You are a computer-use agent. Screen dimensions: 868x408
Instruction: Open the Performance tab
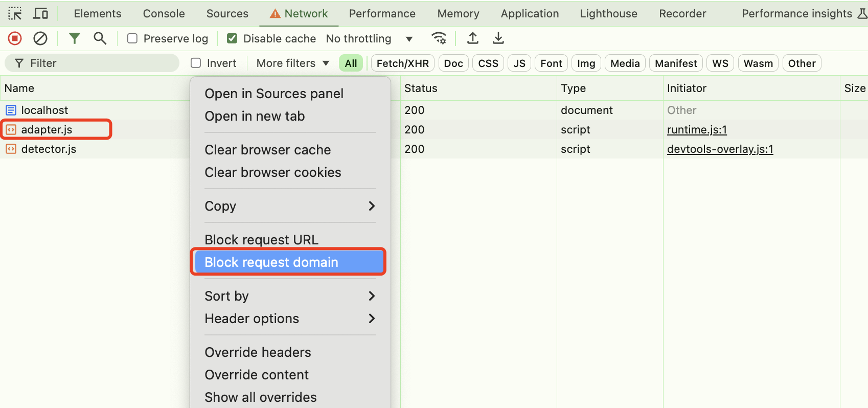tap(382, 13)
